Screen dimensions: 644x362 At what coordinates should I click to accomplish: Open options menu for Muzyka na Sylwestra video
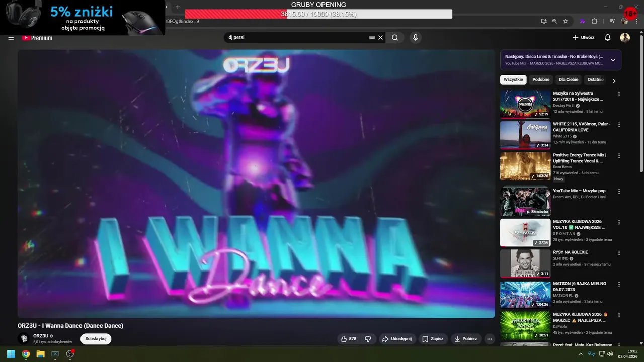click(619, 94)
